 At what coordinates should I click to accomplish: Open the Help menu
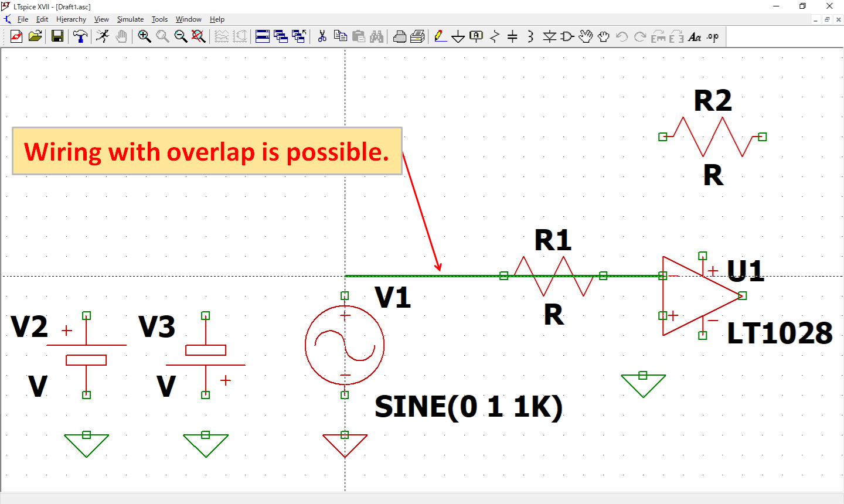click(217, 19)
